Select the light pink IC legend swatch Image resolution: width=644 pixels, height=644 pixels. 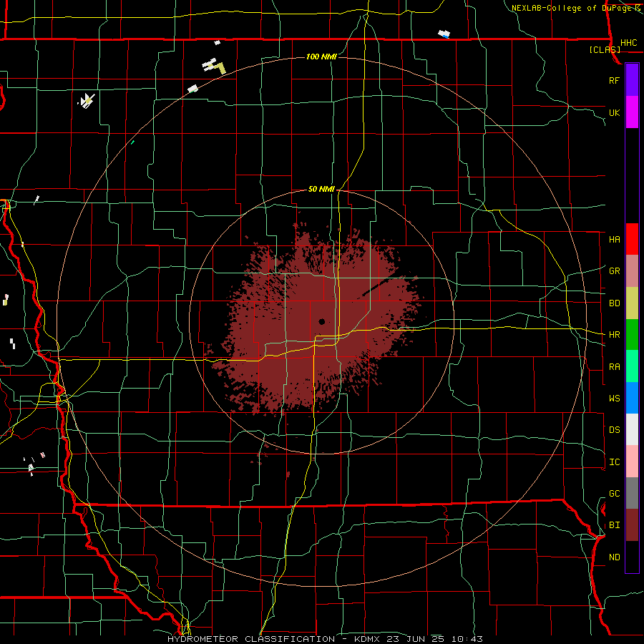pyautogui.click(x=632, y=462)
